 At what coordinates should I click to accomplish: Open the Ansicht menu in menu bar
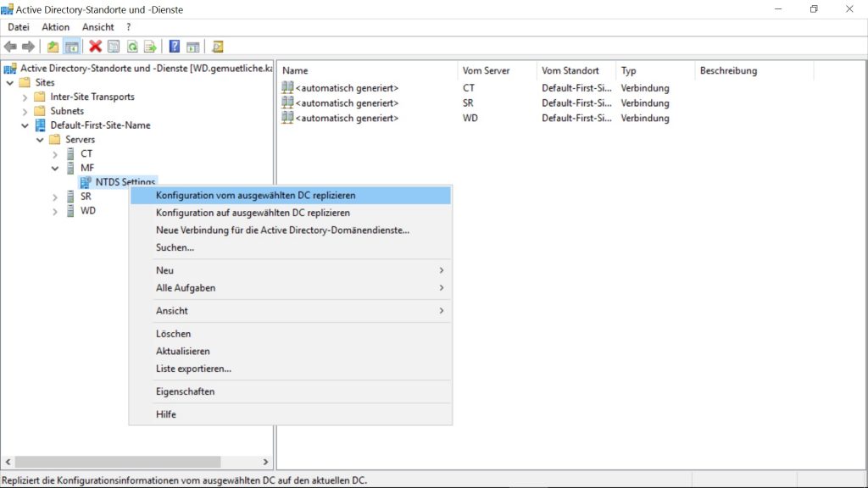coord(98,27)
